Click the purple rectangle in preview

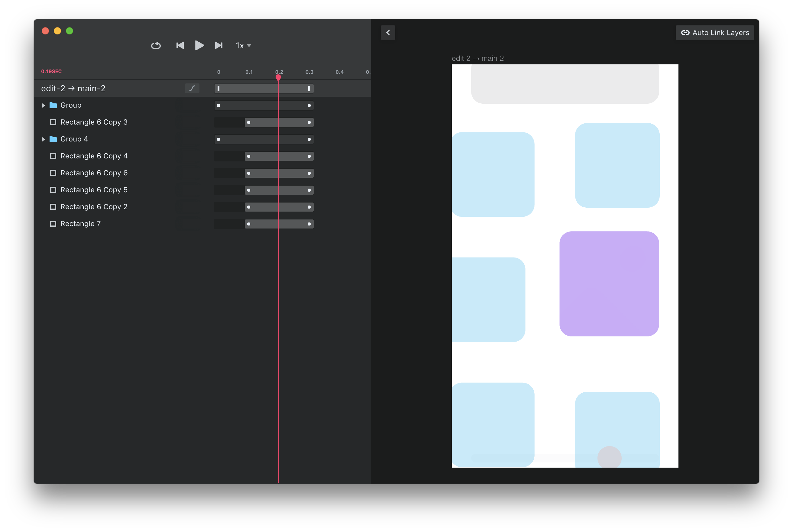point(609,284)
